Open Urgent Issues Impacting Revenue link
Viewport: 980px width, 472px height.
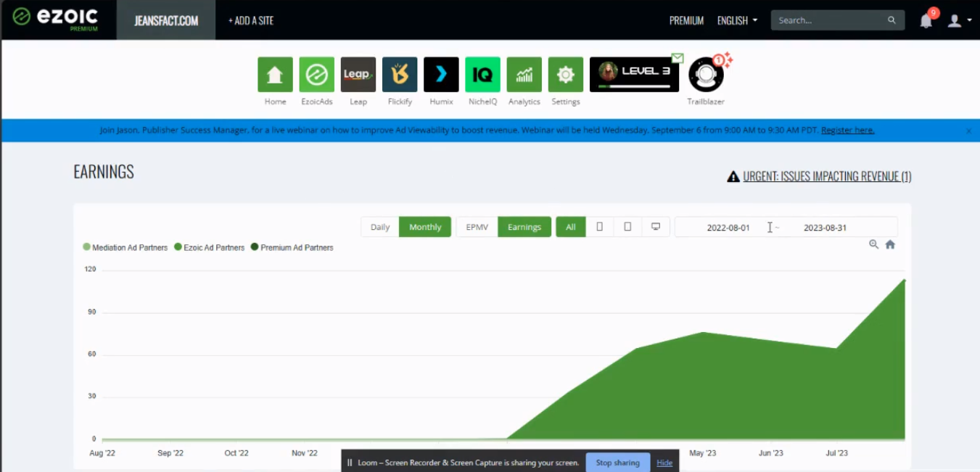coord(827,176)
